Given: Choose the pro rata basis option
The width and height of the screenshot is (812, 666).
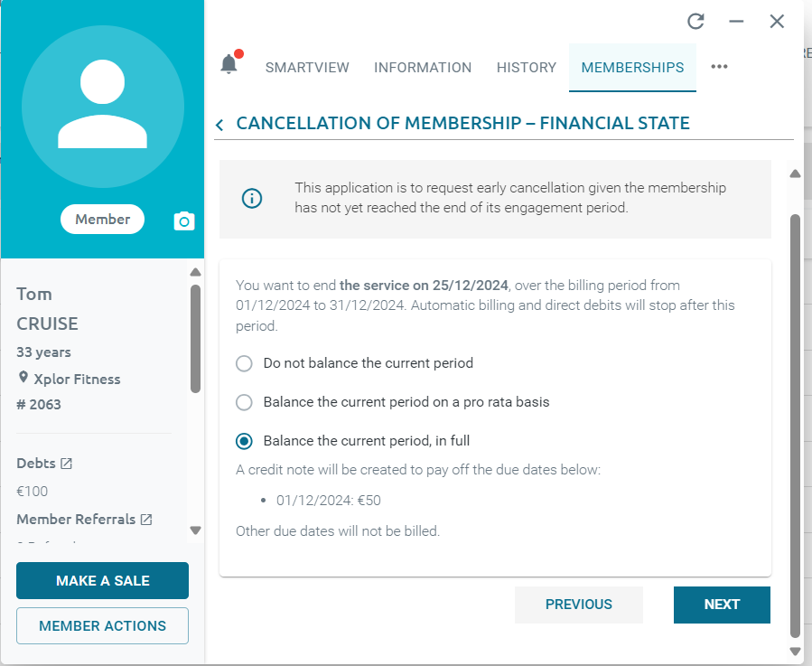Looking at the screenshot, I should 244,402.
